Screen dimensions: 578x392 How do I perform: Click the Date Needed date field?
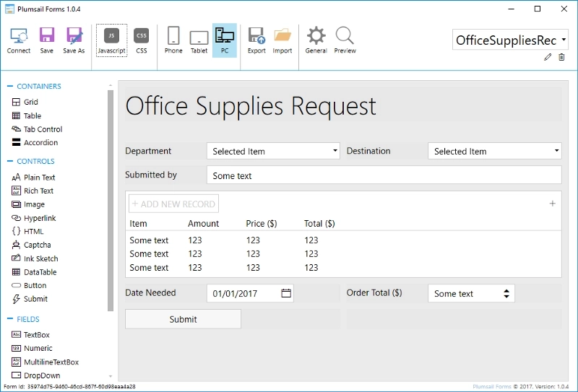pyautogui.click(x=250, y=293)
